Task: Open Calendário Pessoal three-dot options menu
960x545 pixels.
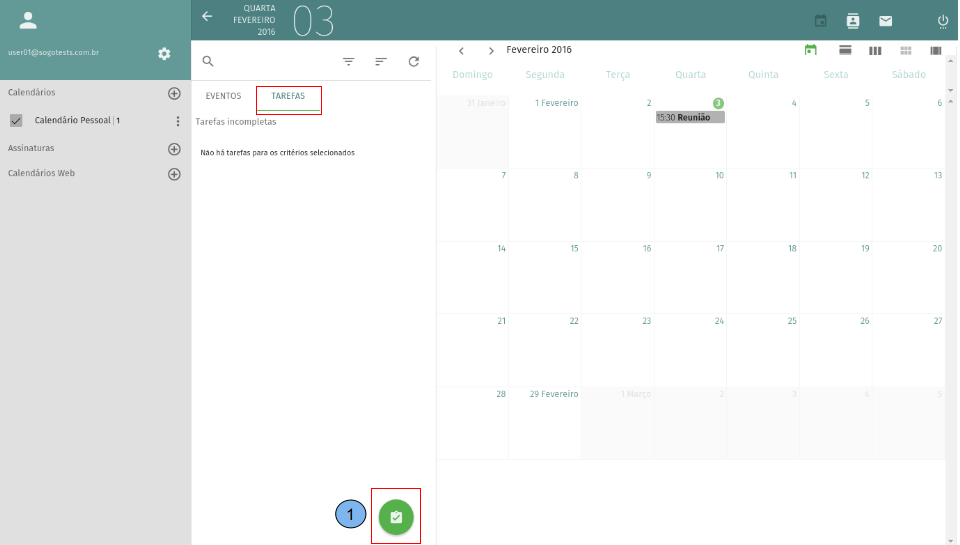Action: 178,121
